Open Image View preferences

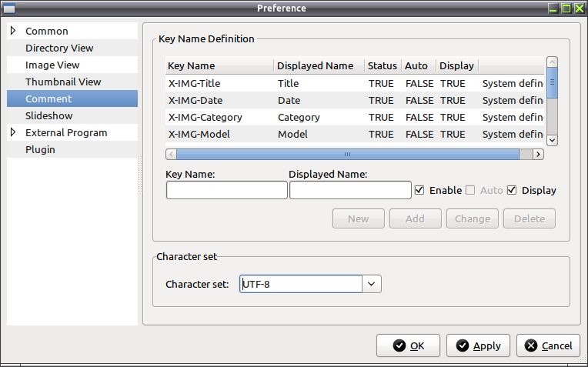click(52, 65)
